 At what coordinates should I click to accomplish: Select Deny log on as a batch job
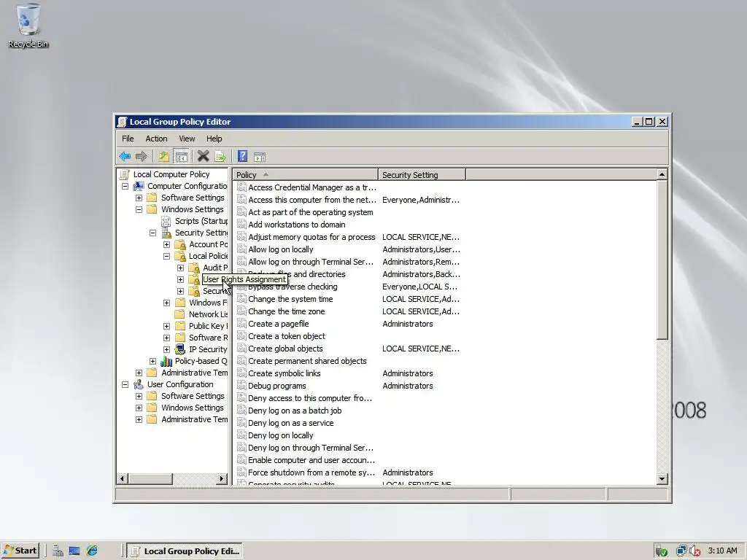295,410
